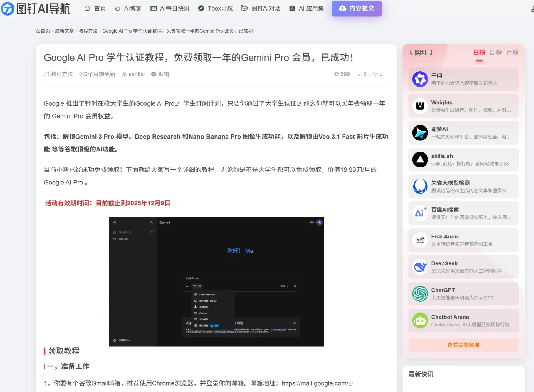
Task: Open the Weights ranking entry icon
Action: coord(420,106)
